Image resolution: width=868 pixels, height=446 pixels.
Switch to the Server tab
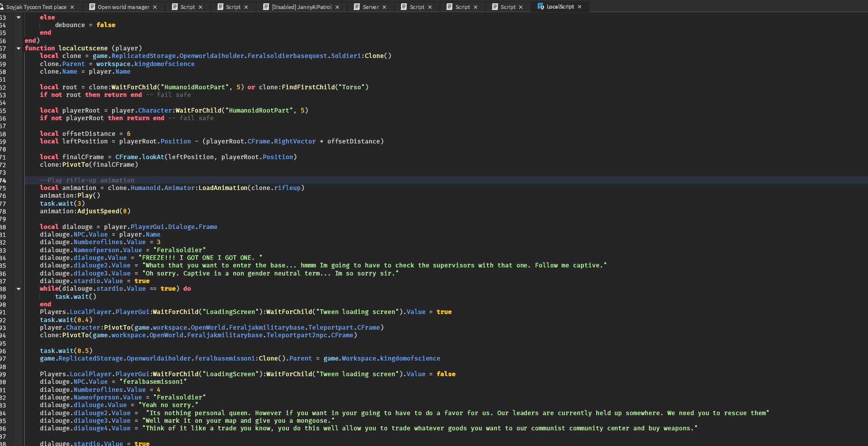click(371, 7)
